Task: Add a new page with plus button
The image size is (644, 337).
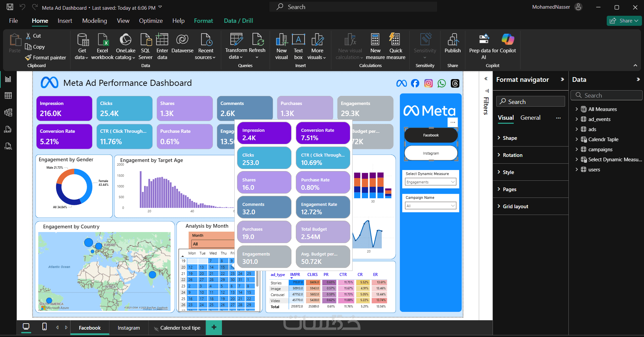Action: coord(214,327)
